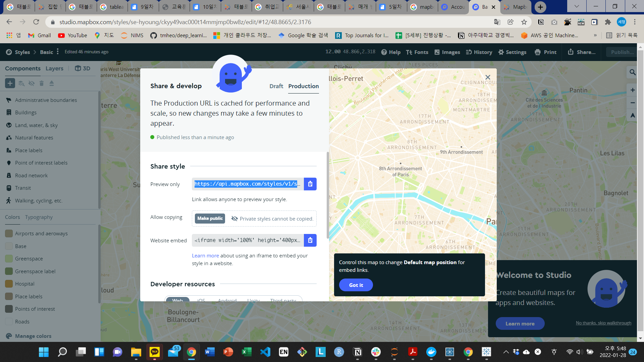The width and height of the screenshot is (644, 362).
Task: Open the Print panel
Action: [x=545, y=52]
